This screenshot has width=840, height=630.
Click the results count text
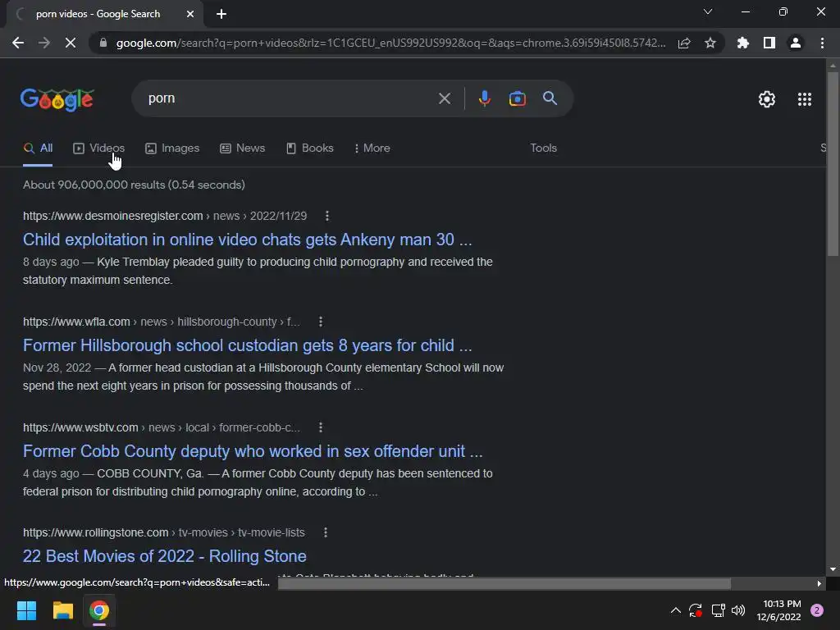[x=134, y=185]
